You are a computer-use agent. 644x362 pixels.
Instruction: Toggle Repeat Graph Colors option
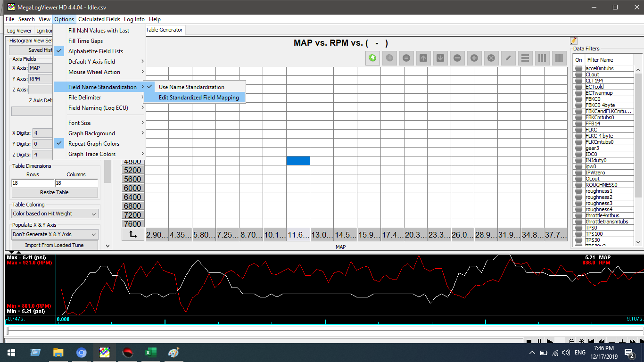click(x=93, y=144)
